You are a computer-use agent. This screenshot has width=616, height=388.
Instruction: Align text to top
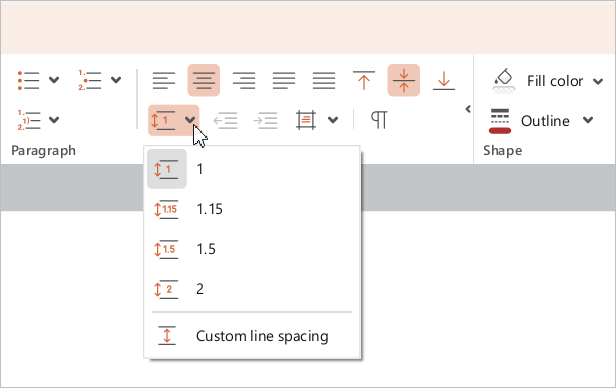364,80
